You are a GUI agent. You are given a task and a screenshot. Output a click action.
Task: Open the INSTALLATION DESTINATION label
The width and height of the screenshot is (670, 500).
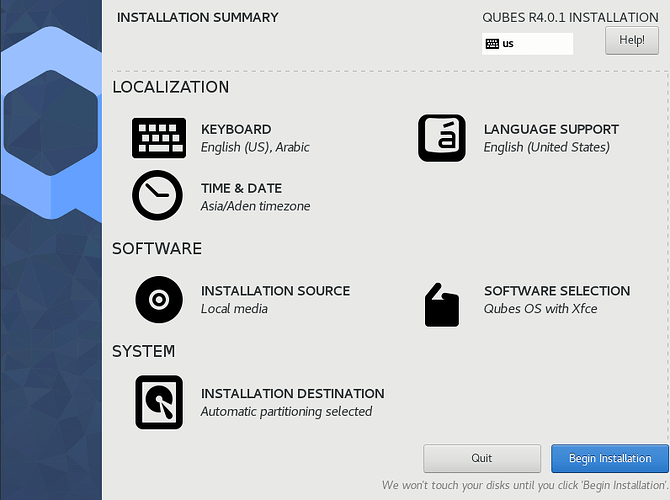[293, 394]
